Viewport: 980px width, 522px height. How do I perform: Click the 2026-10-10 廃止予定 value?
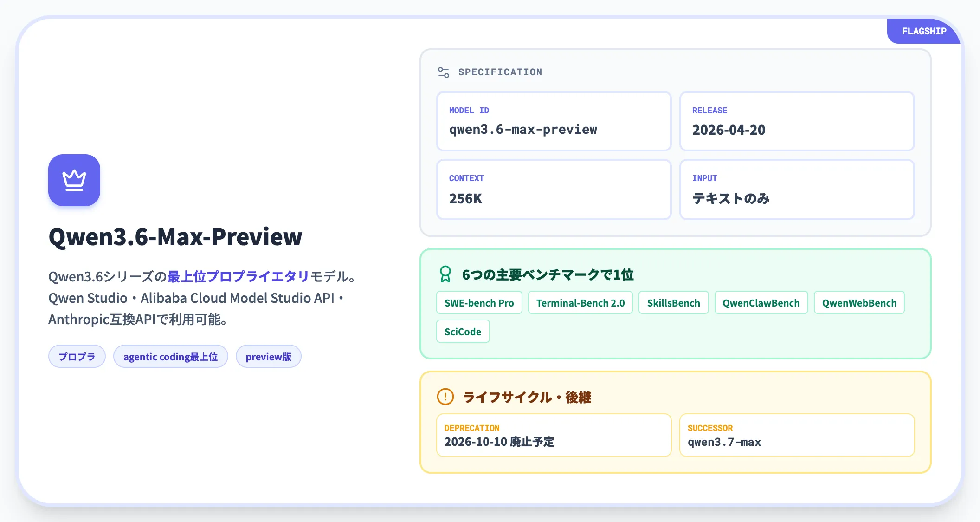point(499,442)
